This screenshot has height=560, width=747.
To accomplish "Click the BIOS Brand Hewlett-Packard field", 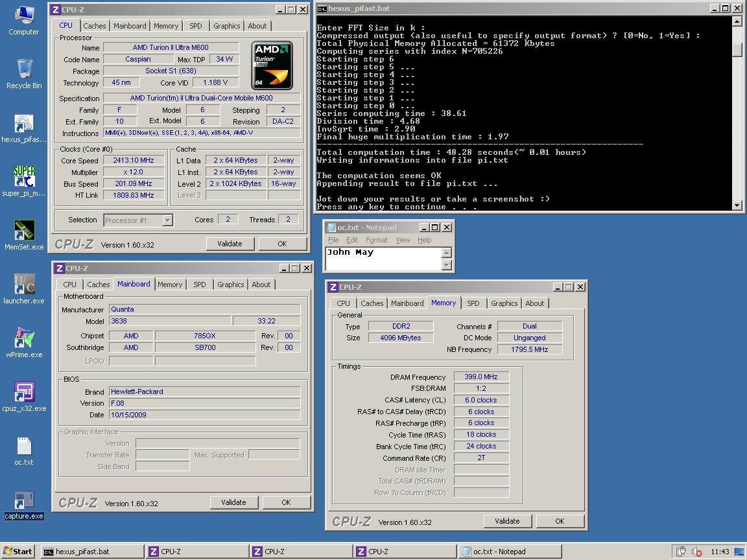I will [205, 391].
